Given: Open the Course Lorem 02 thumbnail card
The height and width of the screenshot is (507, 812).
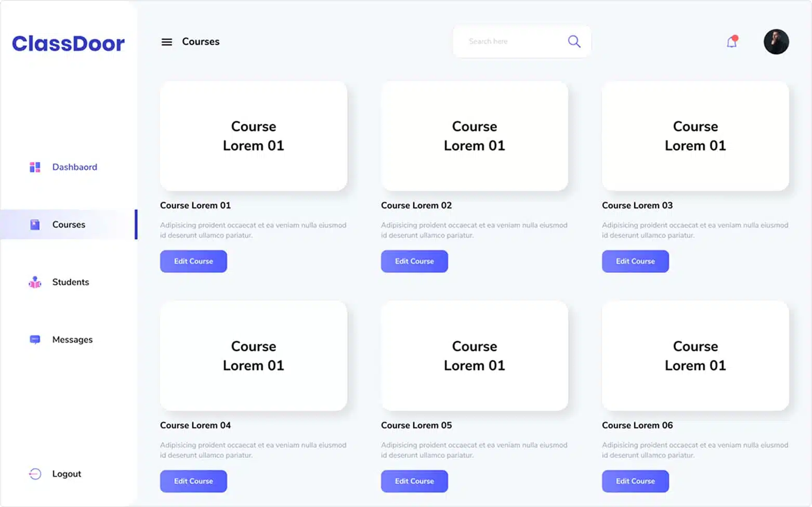Looking at the screenshot, I should pyautogui.click(x=475, y=136).
